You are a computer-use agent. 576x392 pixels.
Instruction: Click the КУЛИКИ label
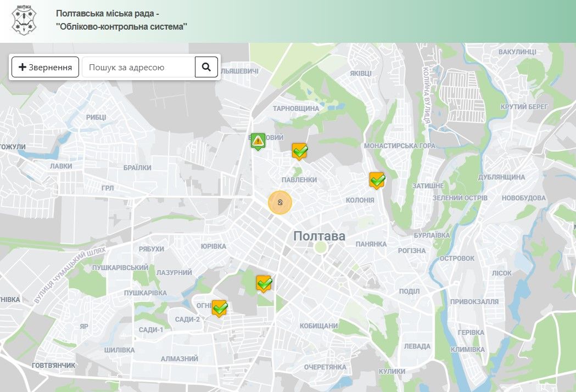pos(392,372)
